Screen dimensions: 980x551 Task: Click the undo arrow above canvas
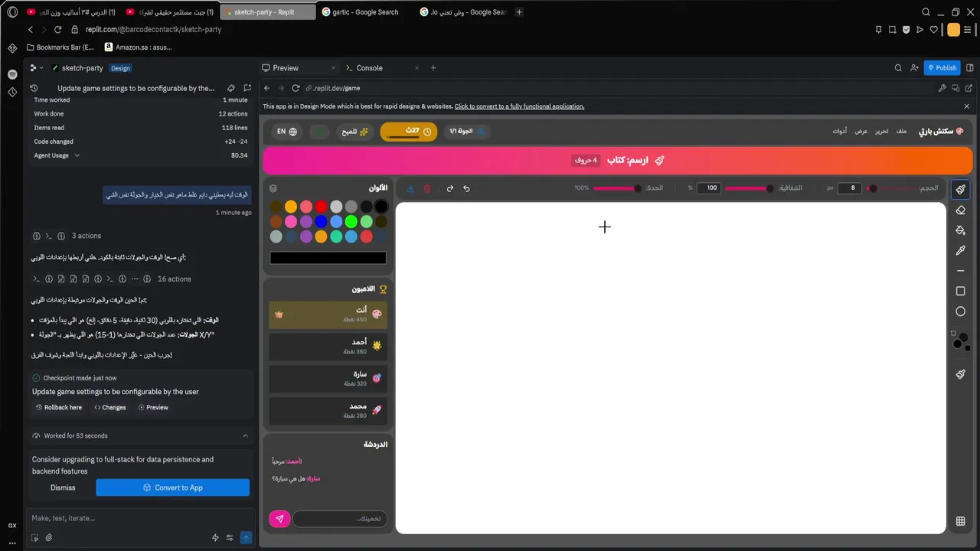[x=466, y=188]
